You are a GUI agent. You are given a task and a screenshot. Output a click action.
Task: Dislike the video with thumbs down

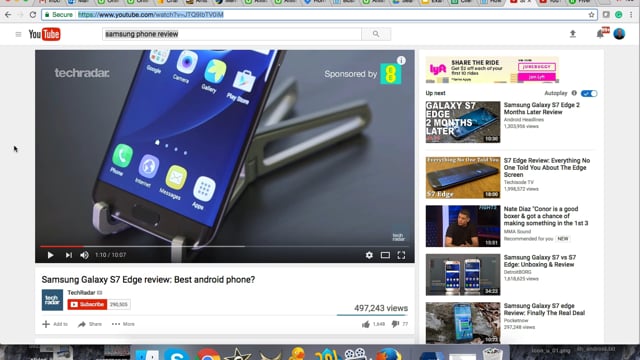(395, 324)
